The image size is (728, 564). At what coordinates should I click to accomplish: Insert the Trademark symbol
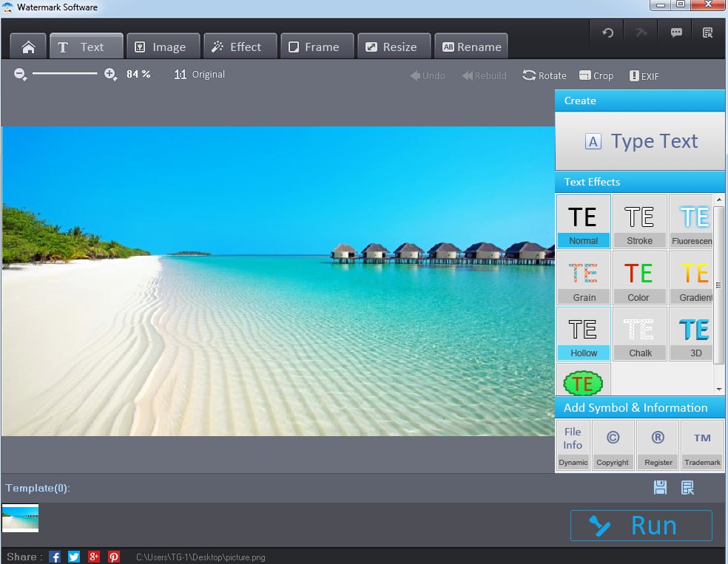702,445
